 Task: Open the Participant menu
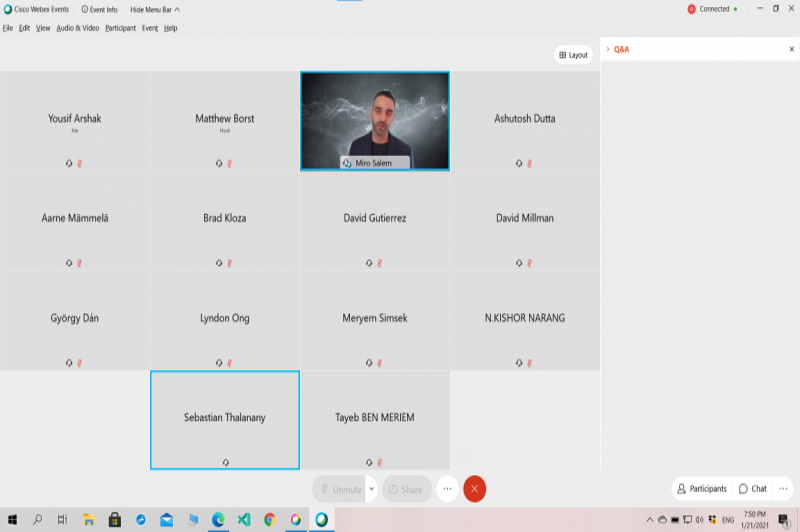click(x=120, y=28)
